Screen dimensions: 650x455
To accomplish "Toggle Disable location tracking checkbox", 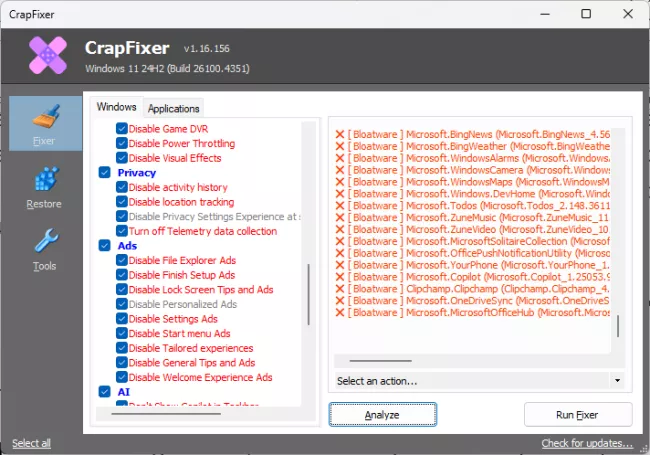I will [x=122, y=202].
